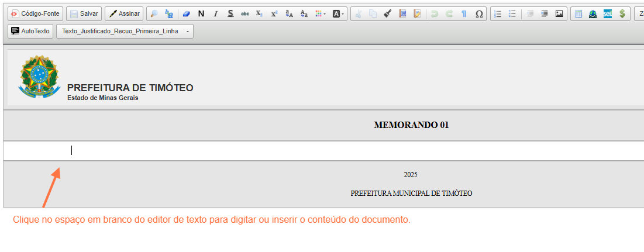This screenshot has width=644, height=252.
Task: Convert text to uppercase icon
Action: [289, 13]
